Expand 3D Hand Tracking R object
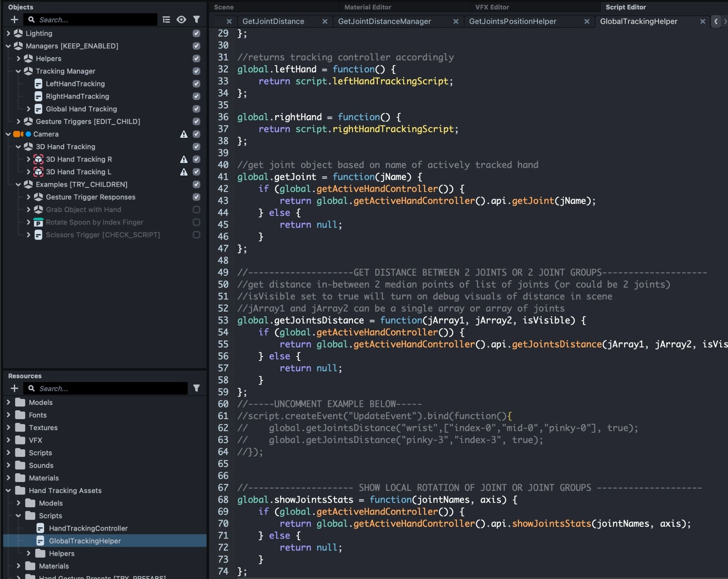 [28, 159]
